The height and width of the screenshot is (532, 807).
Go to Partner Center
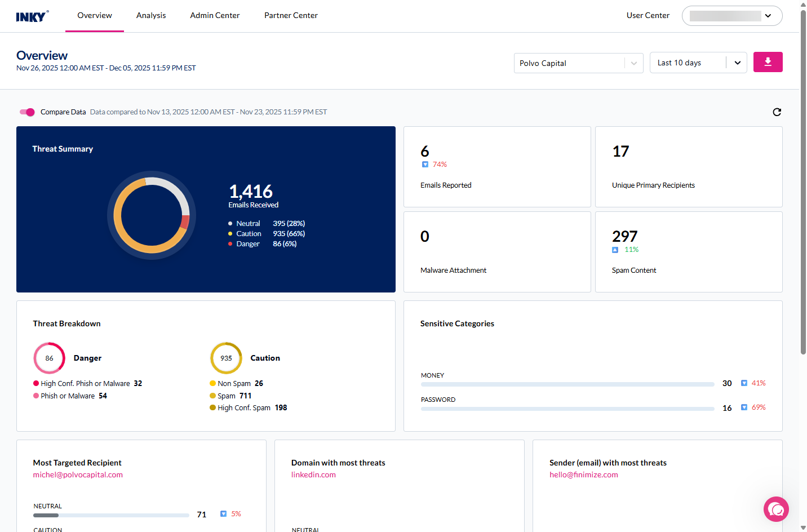point(291,16)
